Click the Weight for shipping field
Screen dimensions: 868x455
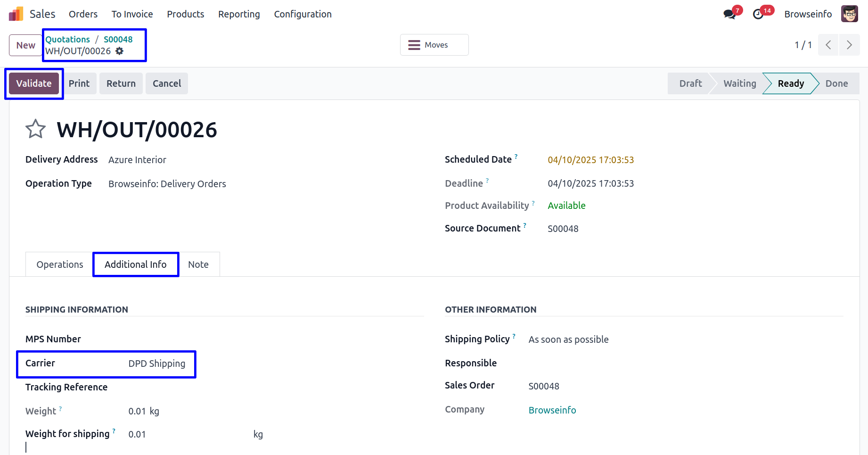coord(188,434)
